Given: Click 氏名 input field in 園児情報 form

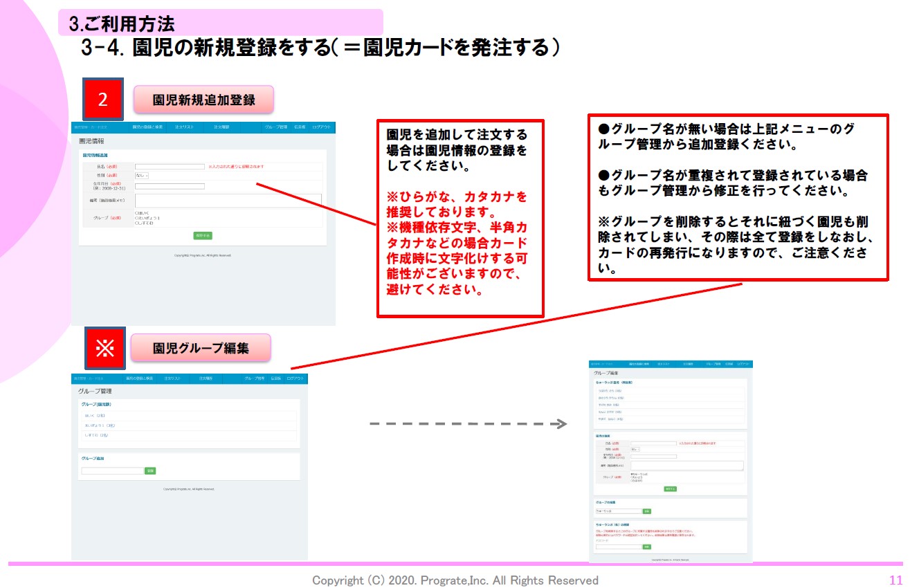Looking at the screenshot, I should coord(170,167).
